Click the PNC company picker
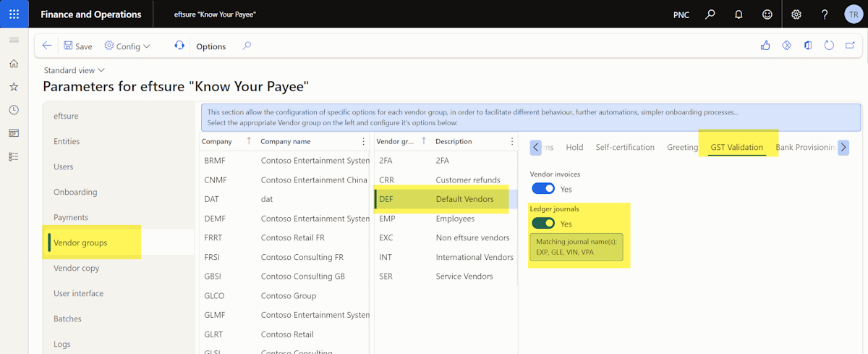868x354 pixels. point(681,14)
